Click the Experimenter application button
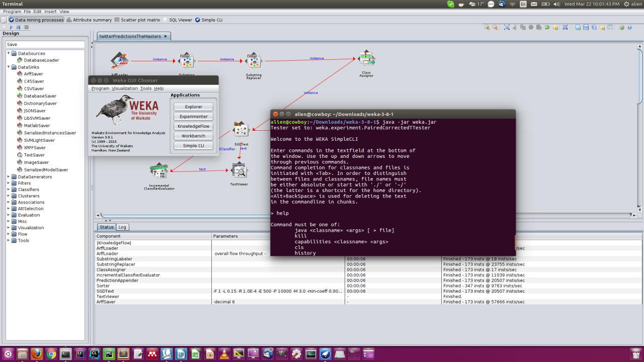 coord(193,117)
